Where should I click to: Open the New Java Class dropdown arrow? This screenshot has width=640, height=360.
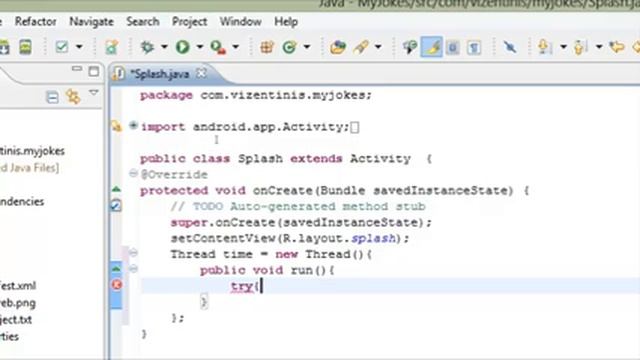pos(307,47)
